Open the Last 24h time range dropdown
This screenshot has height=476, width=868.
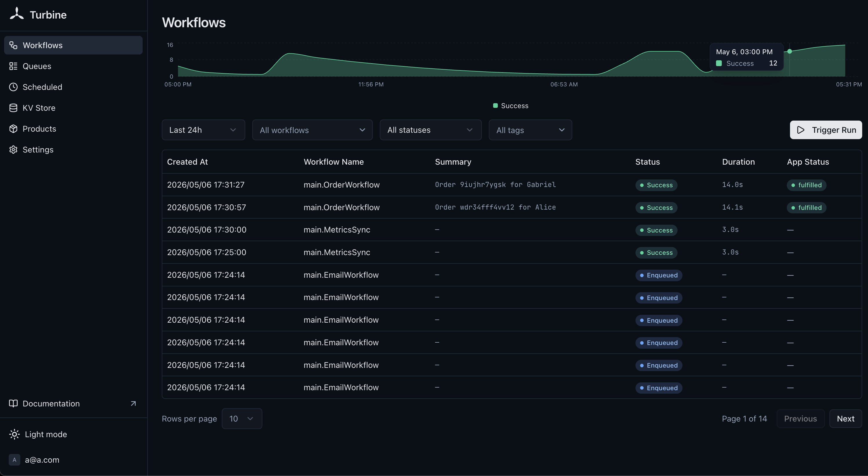[203, 130]
